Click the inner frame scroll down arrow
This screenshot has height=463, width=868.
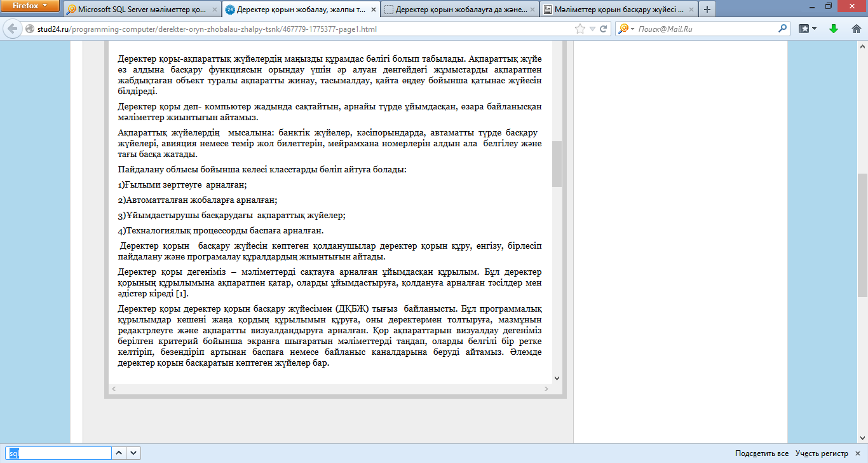point(557,378)
